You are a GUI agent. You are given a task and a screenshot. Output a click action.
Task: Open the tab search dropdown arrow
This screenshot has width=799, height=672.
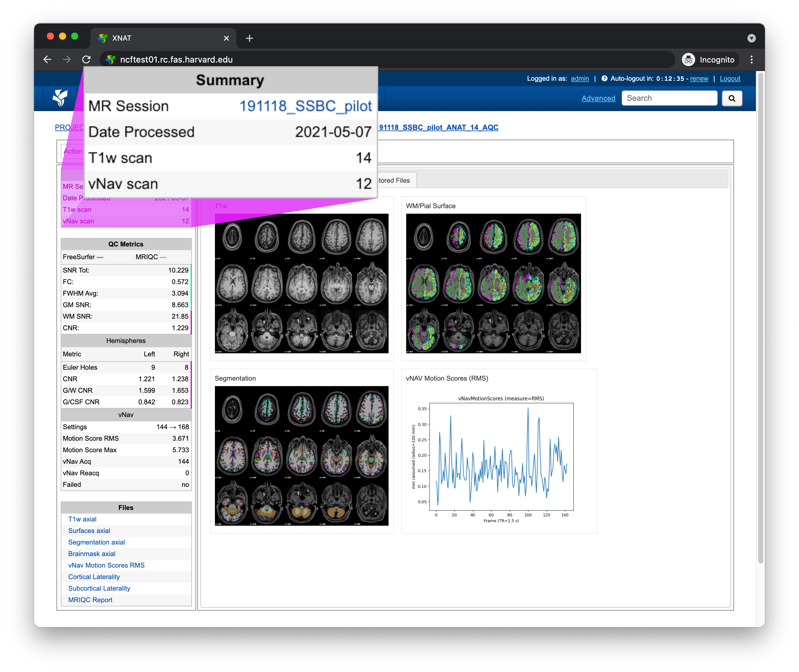click(x=751, y=38)
